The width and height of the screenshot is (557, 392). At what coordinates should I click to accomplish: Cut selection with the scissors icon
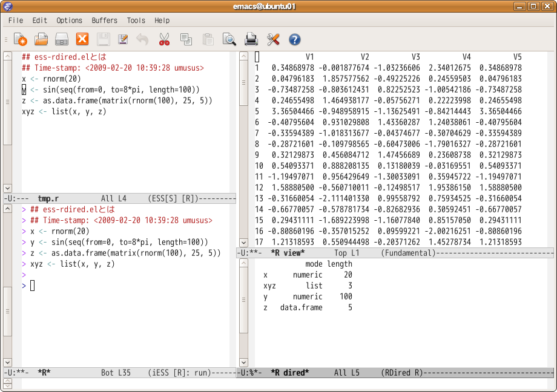tap(164, 39)
